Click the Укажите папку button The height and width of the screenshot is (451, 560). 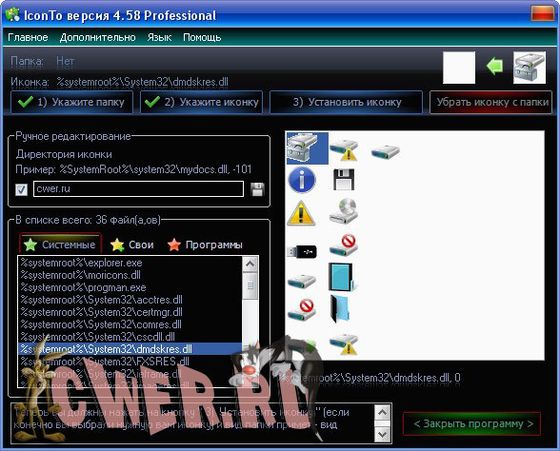72,102
